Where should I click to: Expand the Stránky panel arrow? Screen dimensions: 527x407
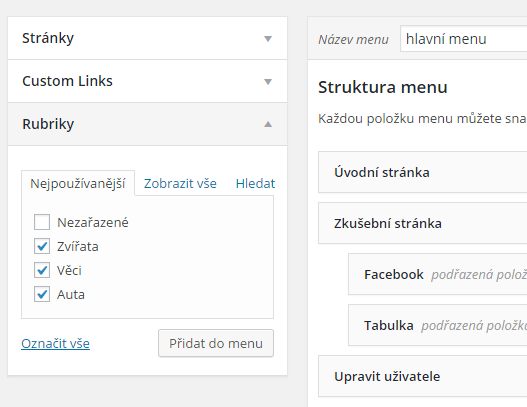coord(268,39)
